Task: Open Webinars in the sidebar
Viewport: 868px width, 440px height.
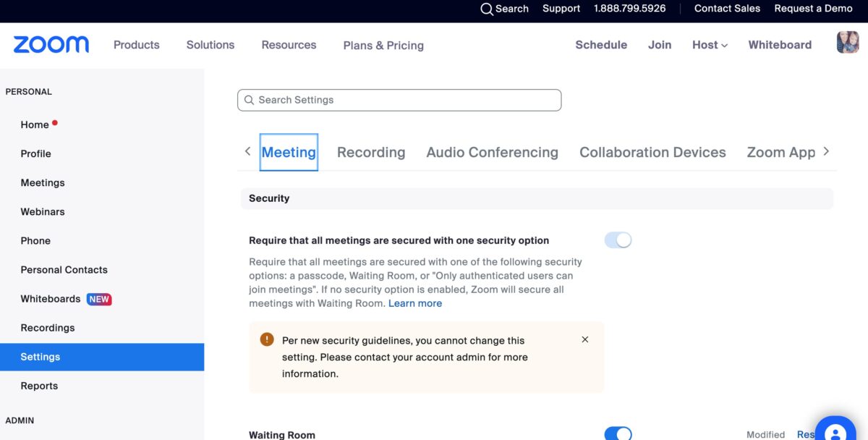Action: tap(43, 211)
